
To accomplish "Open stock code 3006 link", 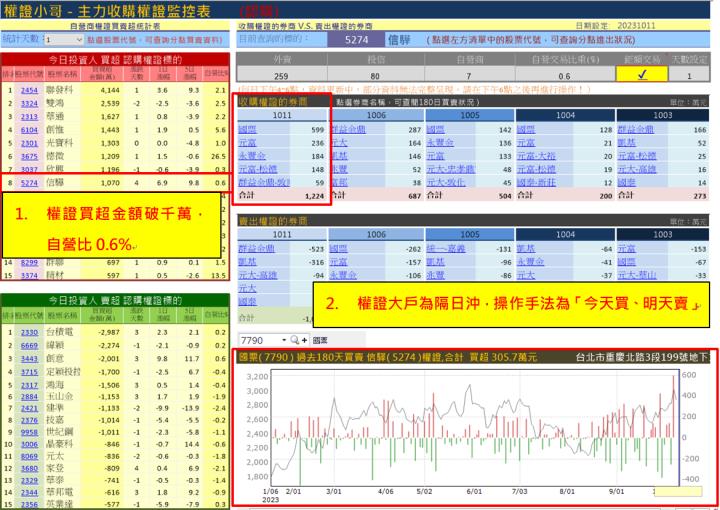I will (29, 444).
